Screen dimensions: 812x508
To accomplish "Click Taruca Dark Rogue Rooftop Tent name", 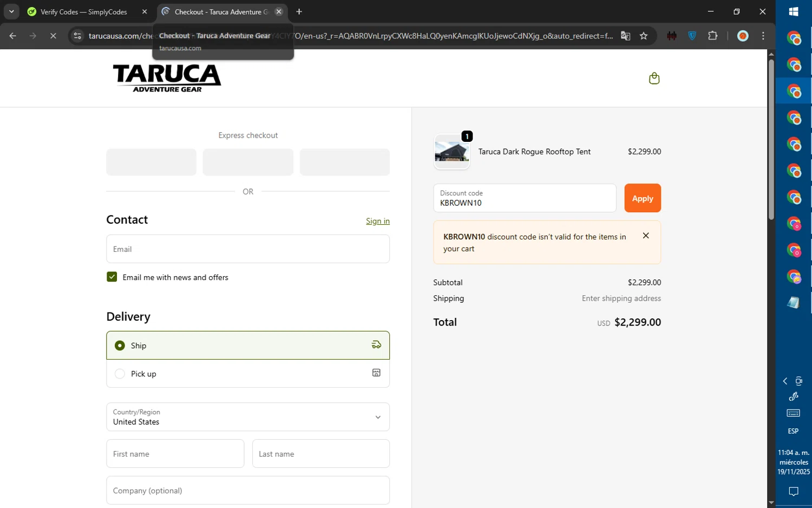I will (x=534, y=152).
